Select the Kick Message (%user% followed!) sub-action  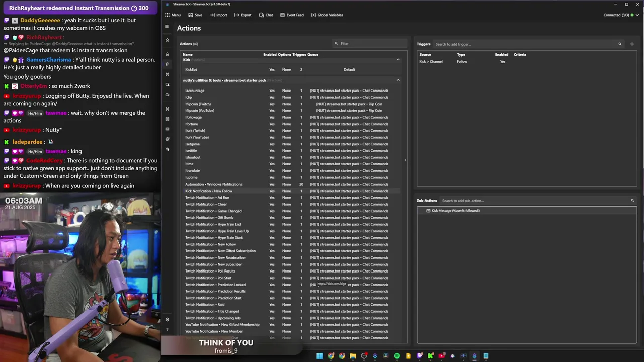[526, 211]
